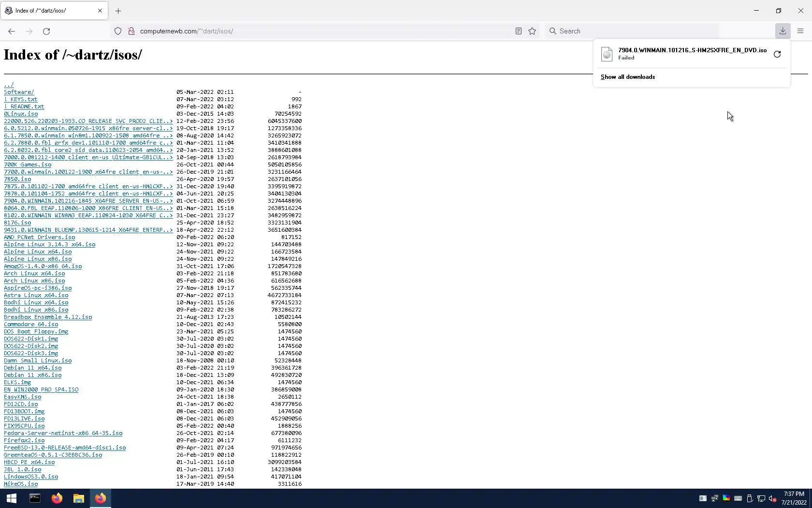Reload the current page

click(x=46, y=31)
